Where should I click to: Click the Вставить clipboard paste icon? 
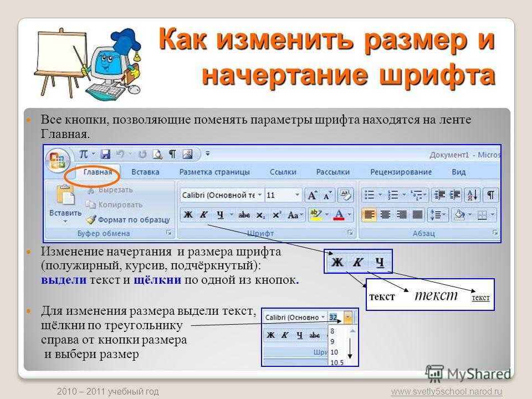[x=65, y=195]
